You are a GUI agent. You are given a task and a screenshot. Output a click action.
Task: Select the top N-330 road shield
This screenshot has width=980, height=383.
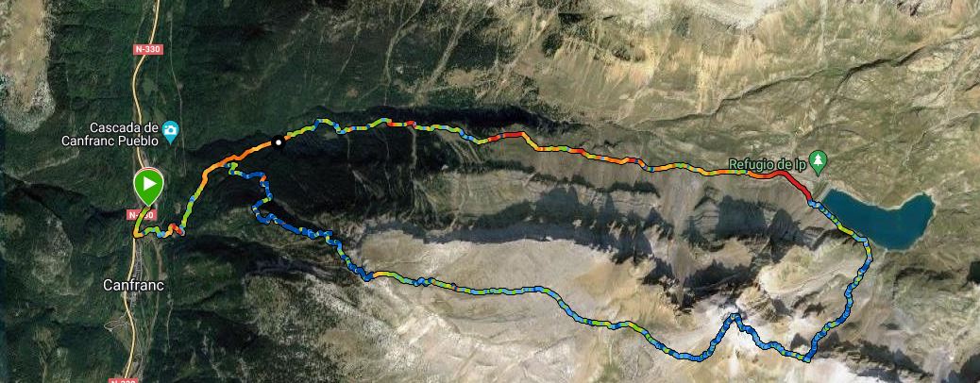147,49
